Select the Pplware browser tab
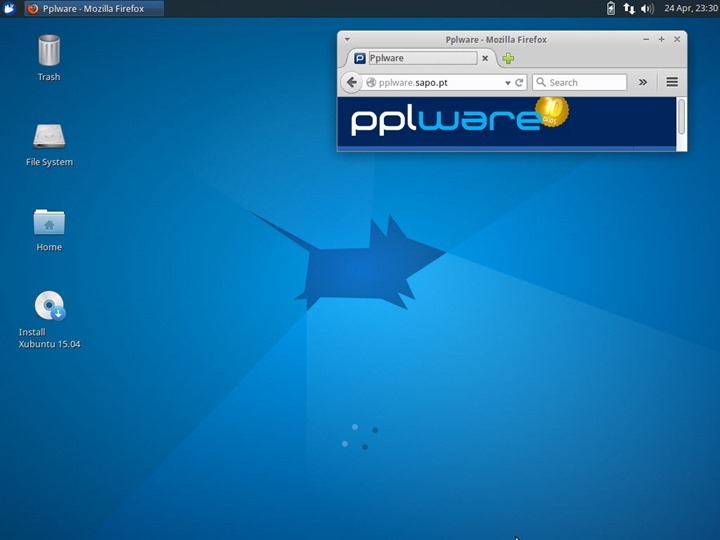This screenshot has height=540, width=720. point(422,58)
